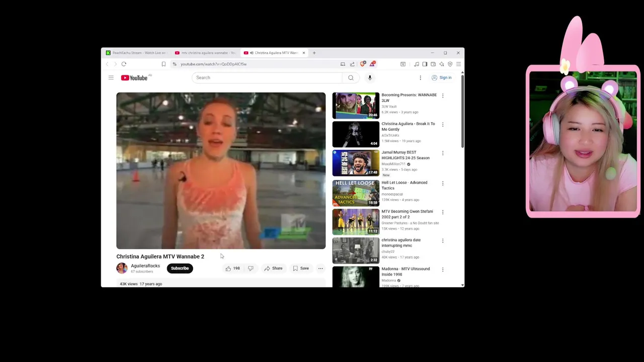Open Brave Rewards triangle icon
This screenshot has height=362, width=644.
(372, 64)
